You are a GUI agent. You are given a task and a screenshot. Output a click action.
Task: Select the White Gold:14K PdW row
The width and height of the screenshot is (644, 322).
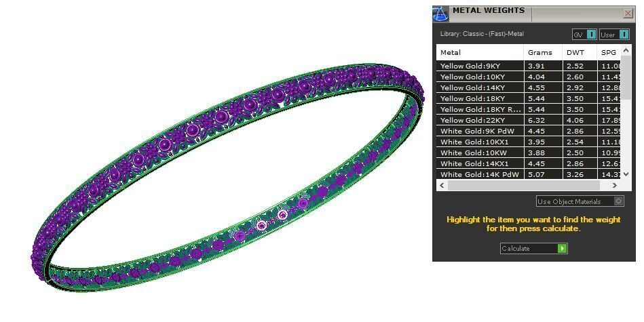pos(528,174)
